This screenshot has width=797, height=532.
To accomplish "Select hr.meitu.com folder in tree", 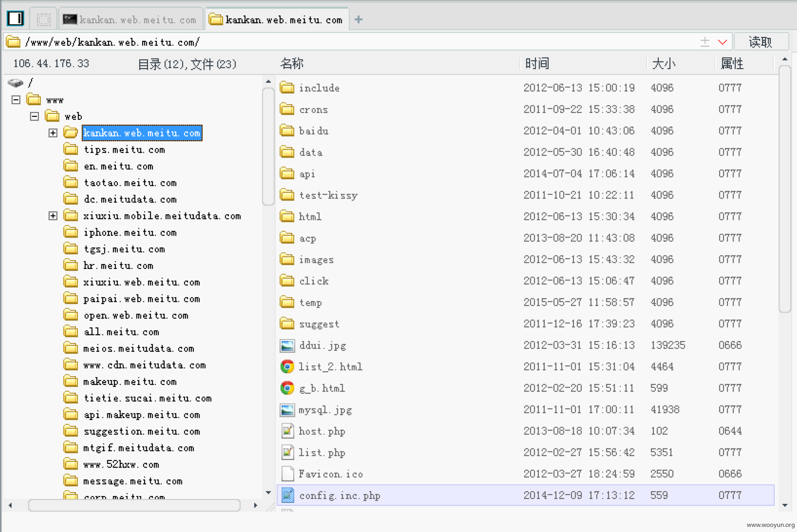I will (x=118, y=266).
